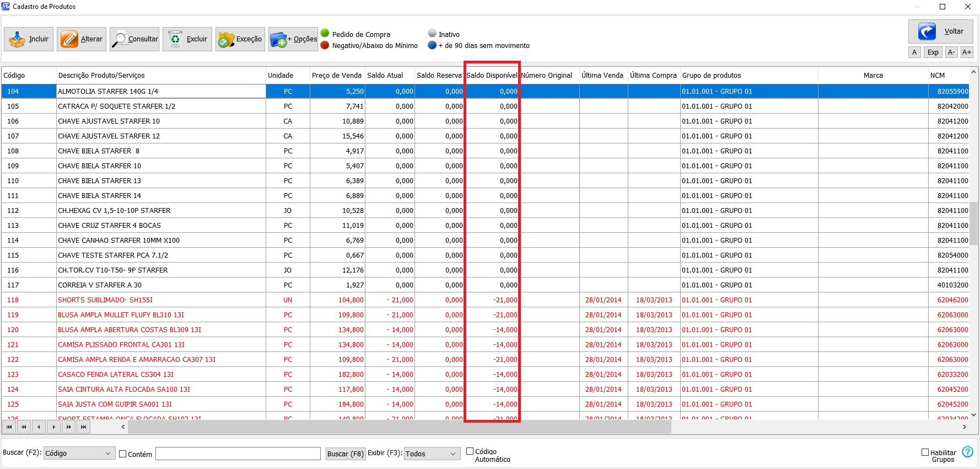Expand the Buscar field Código dropdown
The width and height of the screenshot is (980, 469).
[x=108, y=454]
